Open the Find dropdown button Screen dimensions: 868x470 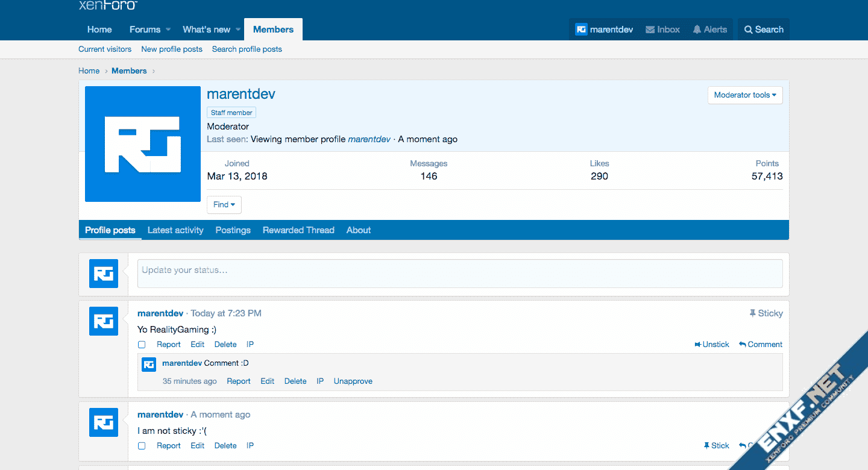(x=224, y=205)
